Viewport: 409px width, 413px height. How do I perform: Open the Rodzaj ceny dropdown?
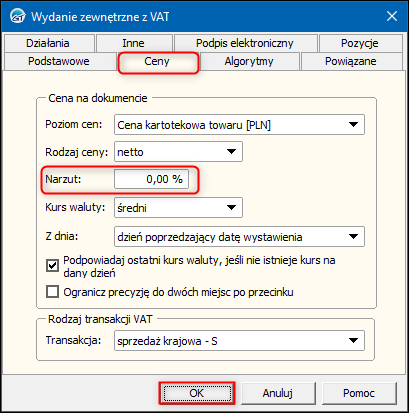point(178,152)
